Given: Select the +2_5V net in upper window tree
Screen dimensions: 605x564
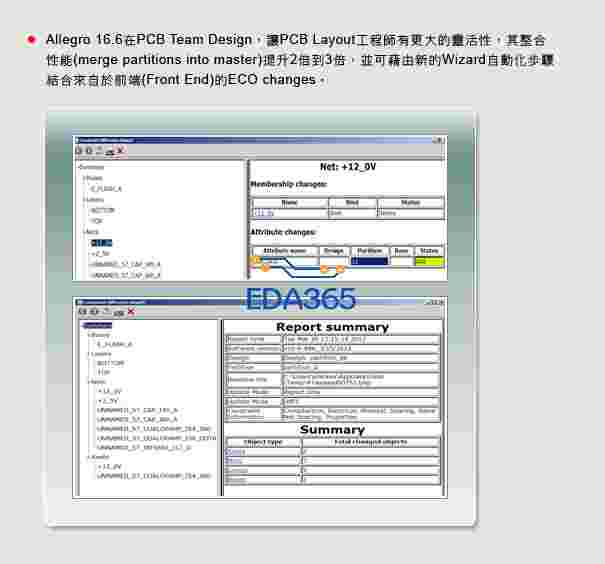Looking at the screenshot, I should [101, 253].
